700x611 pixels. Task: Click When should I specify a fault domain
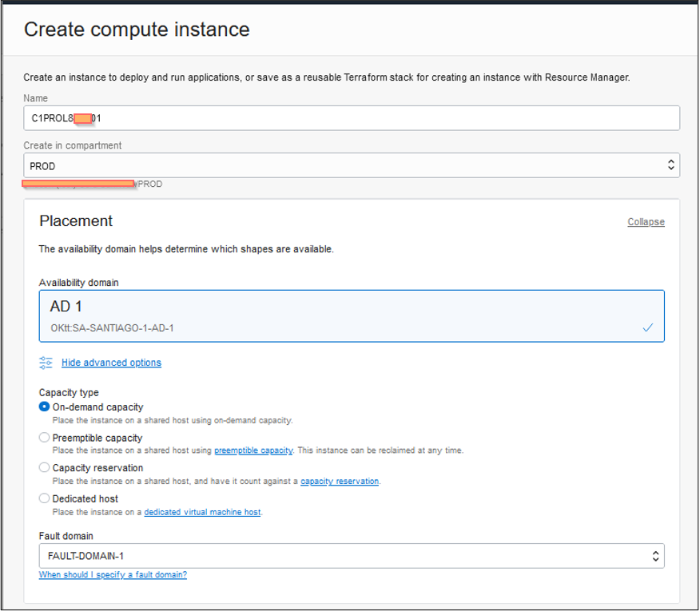(113, 574)
